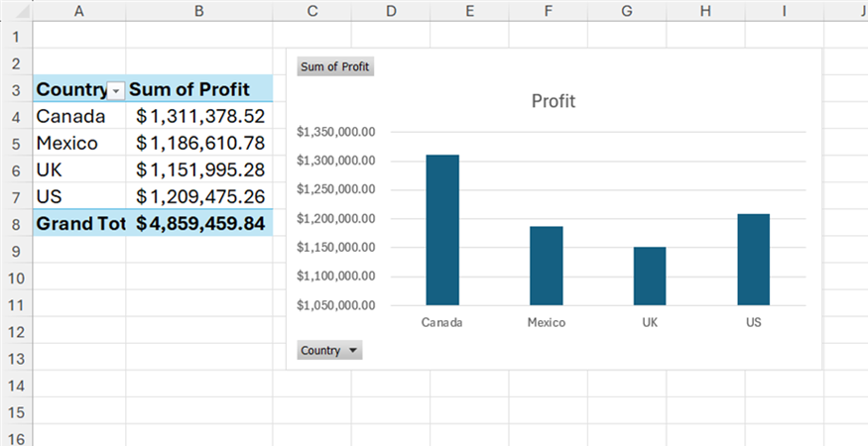Image resolution: width=868 pixels, height=446 pixels.
Task: Select row 15 header
Action: tap(16, 411)
